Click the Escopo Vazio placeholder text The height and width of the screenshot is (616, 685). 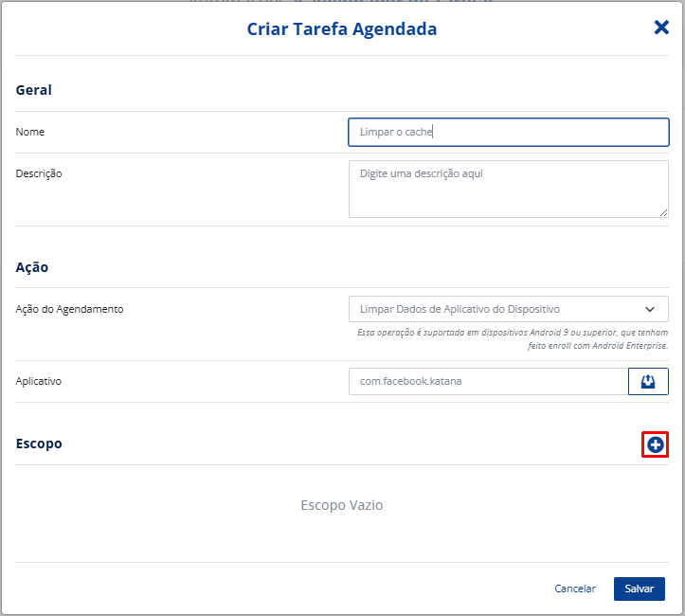(342, 505)
